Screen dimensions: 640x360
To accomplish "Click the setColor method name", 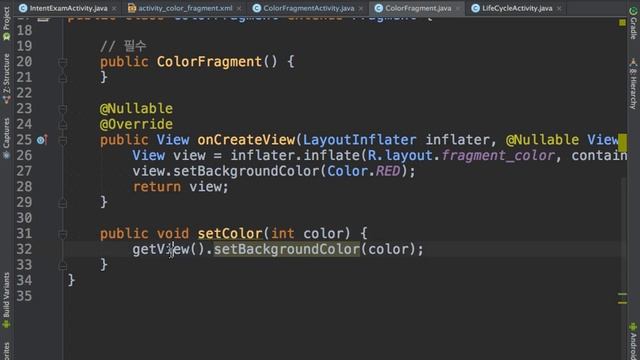I will [230, 234].
